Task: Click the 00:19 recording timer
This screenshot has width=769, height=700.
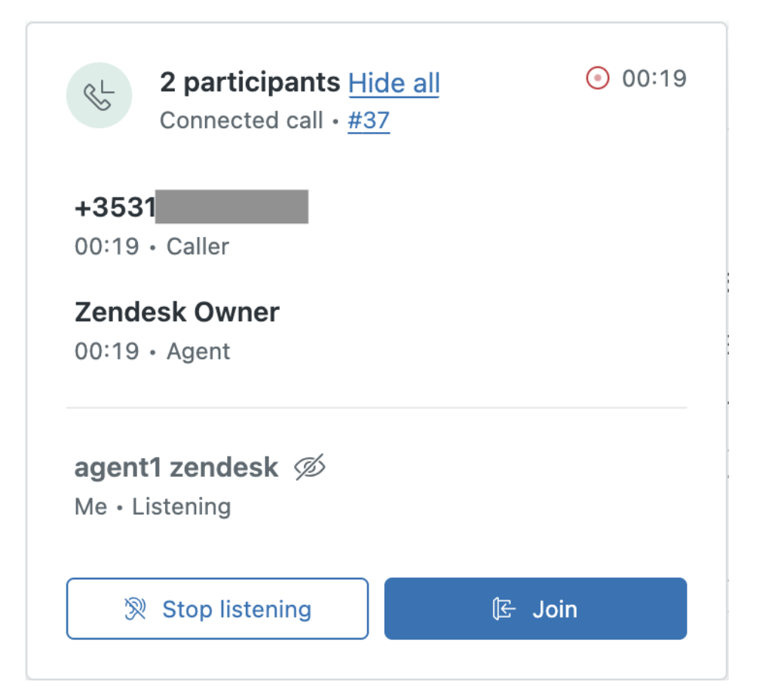Action: coord(654,78)
